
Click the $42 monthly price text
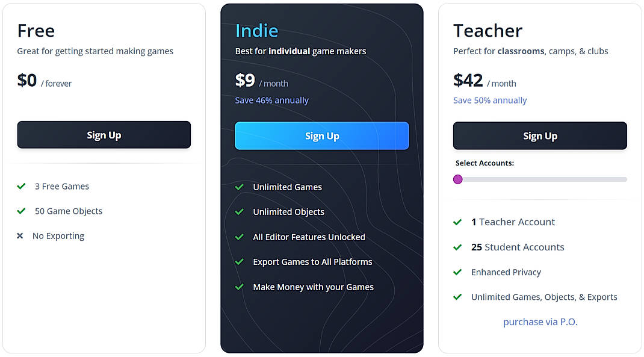[466, 81]
